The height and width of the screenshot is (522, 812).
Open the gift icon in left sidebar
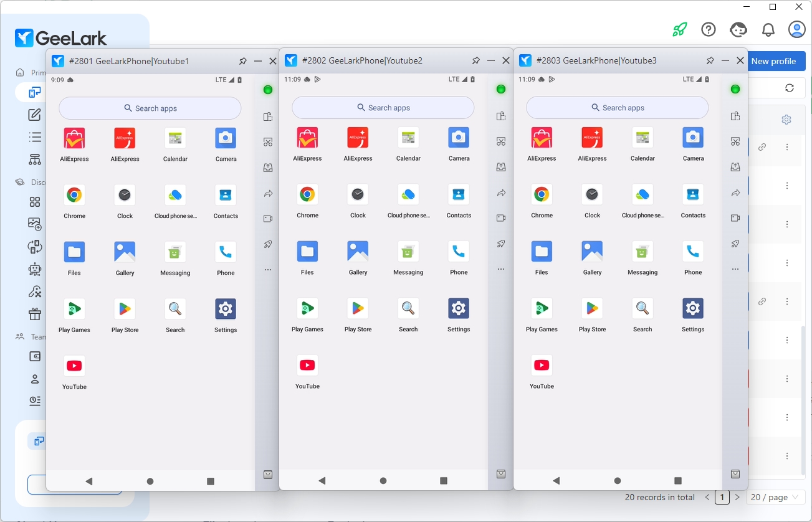(x=35, y=313)
